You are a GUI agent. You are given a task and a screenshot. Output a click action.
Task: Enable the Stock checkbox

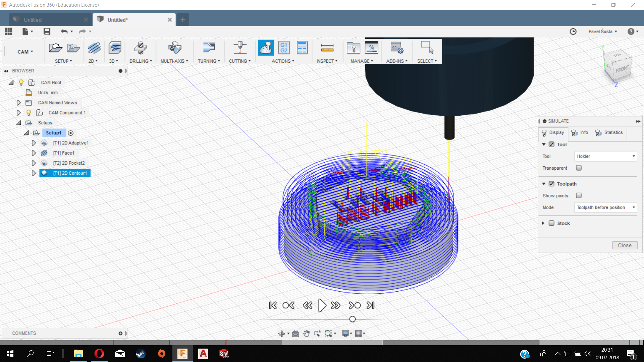551,223
